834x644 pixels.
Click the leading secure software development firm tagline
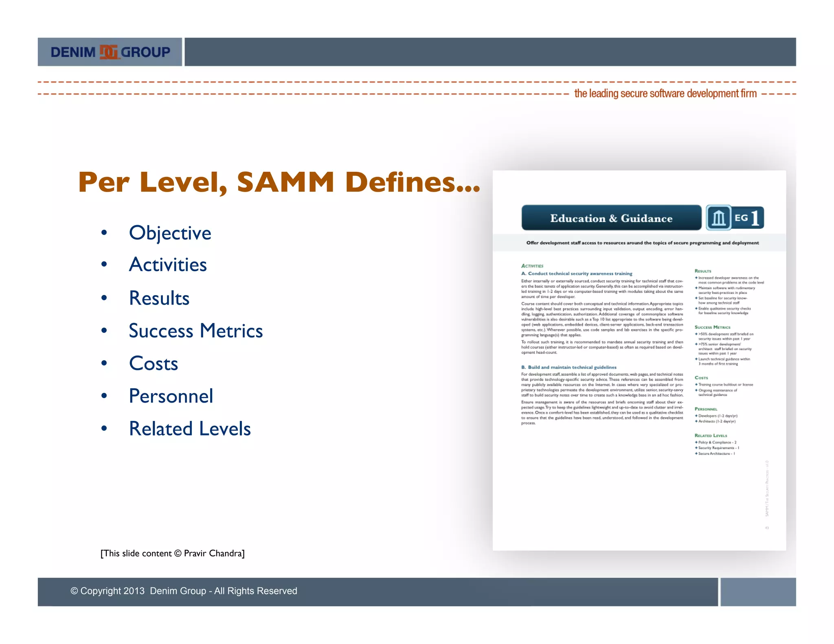point(665,94)
